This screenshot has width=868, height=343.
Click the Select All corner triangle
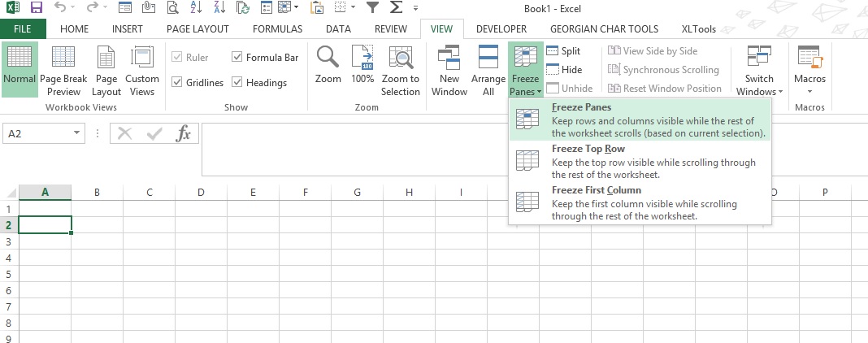click(11, 193)
